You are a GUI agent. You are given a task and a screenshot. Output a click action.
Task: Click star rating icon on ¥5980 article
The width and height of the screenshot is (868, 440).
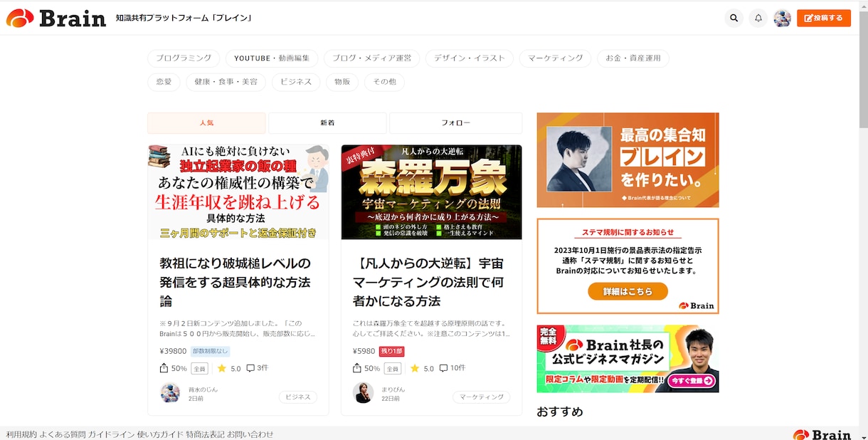click(415, 368)
